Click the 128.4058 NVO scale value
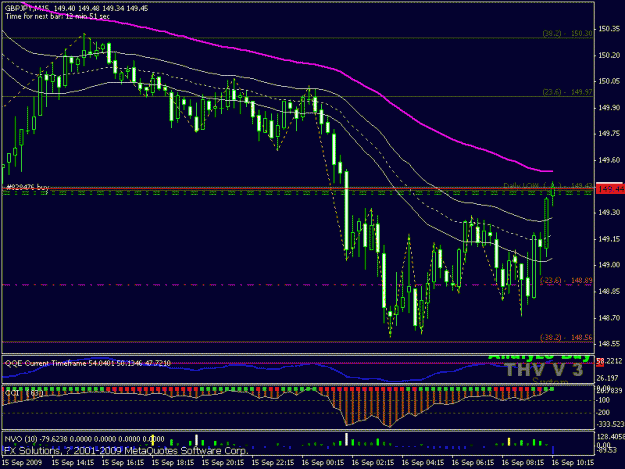 (x=611, y=437)
